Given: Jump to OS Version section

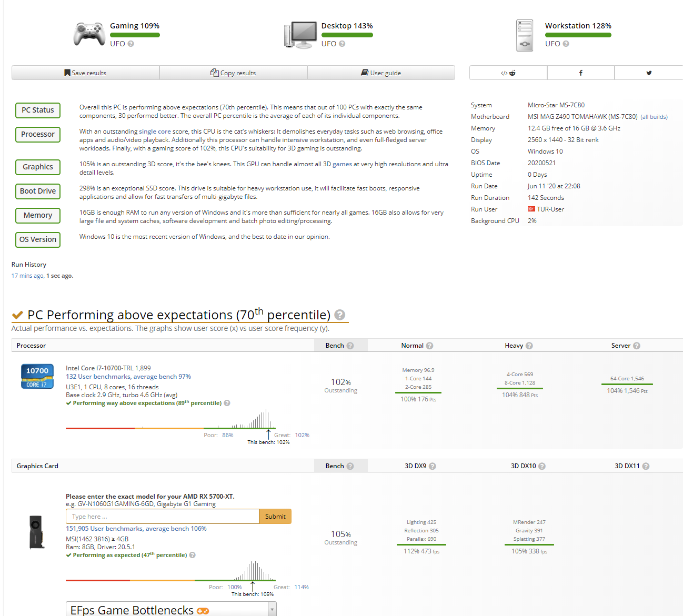Looking at the screenshot, I should click(x=38, y=240).
